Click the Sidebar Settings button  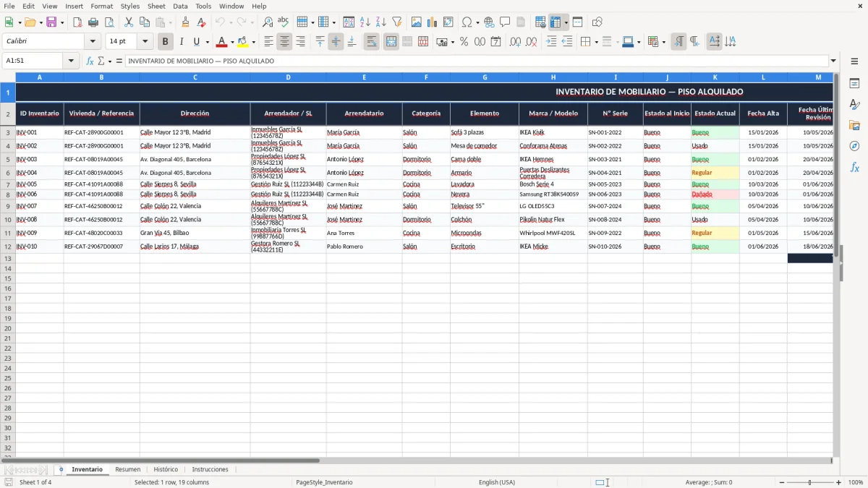tap(854, 61)
